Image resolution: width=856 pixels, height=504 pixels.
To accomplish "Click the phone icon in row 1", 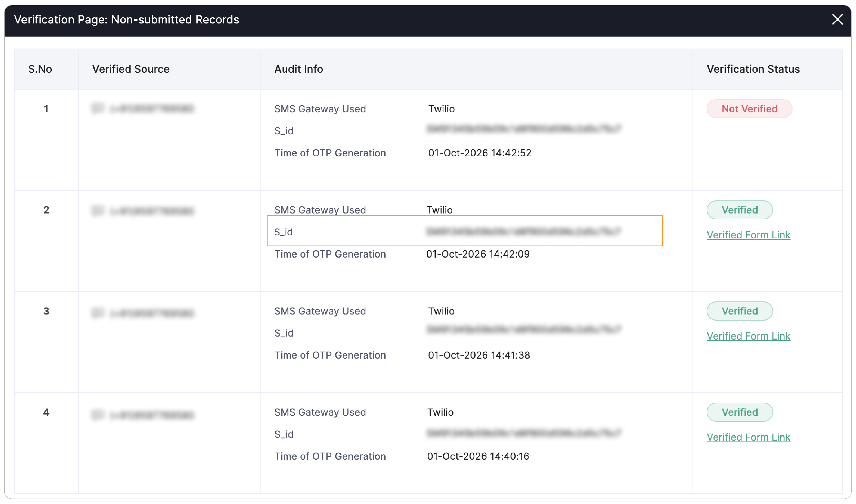I will [x=98, y=109].
